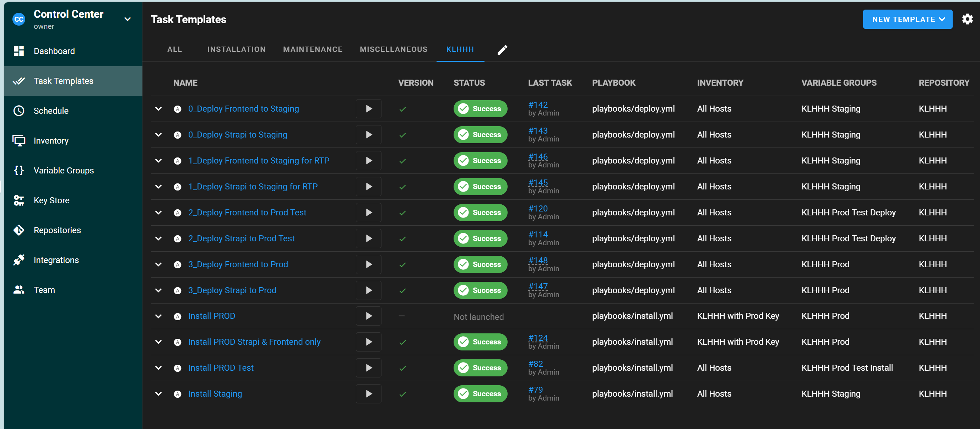Click Success badge for 3_Deploy Strapi to Prod

pyautogui.click(x=480, y=290)
